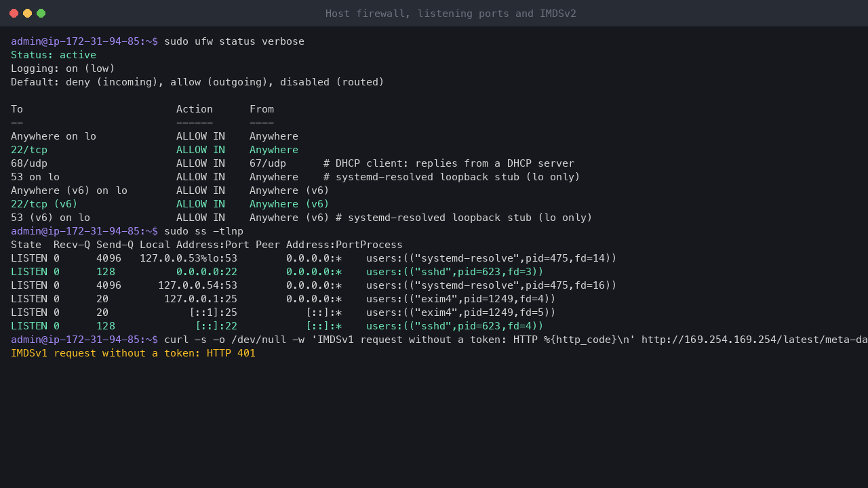This screenshot has height=488, width=868.
Task: Click the 'sudo ufw status verbose' command
Action: 234,41
